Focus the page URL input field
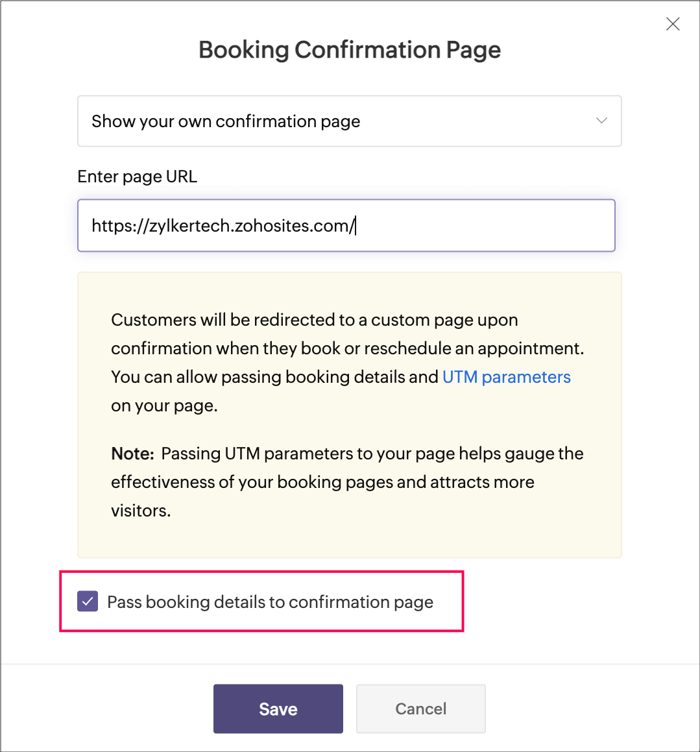The image size is (700, 752). (x=480, y=225)
